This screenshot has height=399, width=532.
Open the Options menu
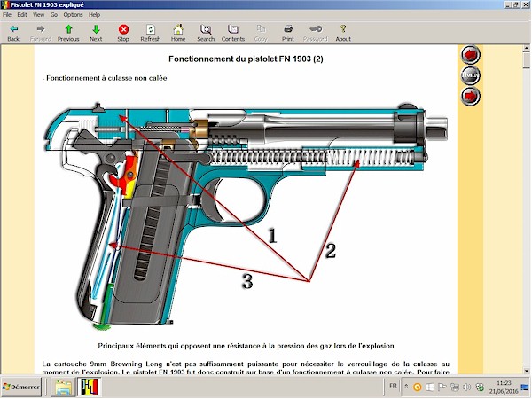(x=73, y=14)
